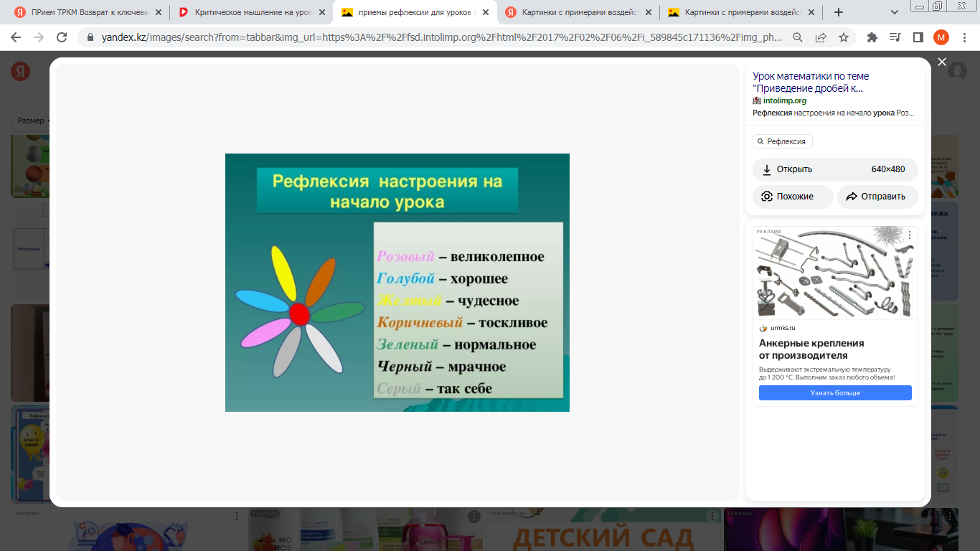This screenshot has width=980, height=551.
Task: Open the profile avatar M
Action: 941,38
